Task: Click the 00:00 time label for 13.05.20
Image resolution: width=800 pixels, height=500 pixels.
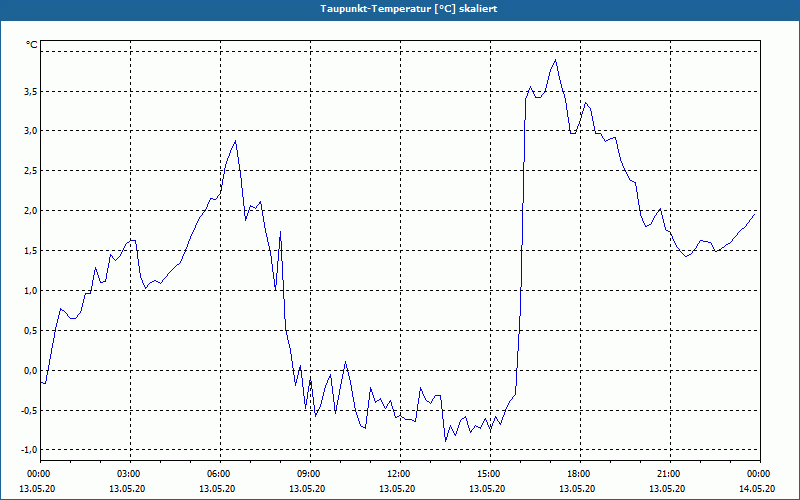Action: [37, 474]
